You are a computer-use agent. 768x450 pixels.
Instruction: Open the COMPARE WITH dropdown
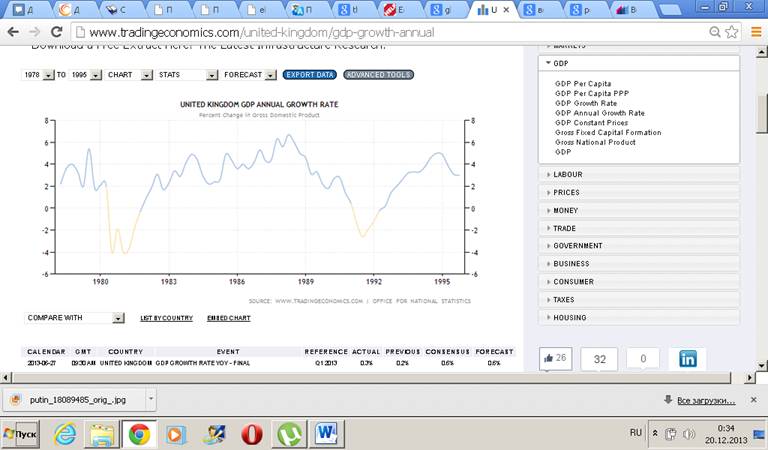[x=75, y=318]
